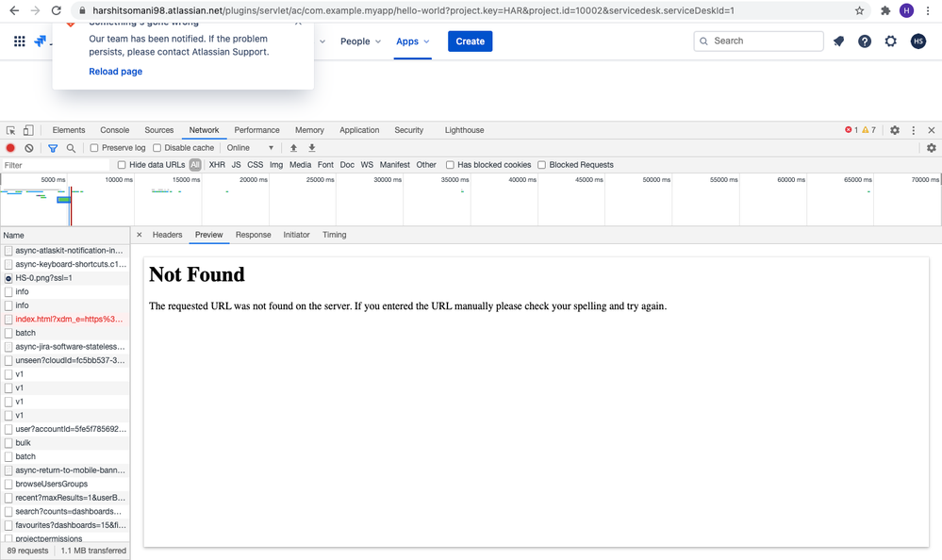Go back with the browser back arrow
The image size is (942, 560).
point(14,10)
